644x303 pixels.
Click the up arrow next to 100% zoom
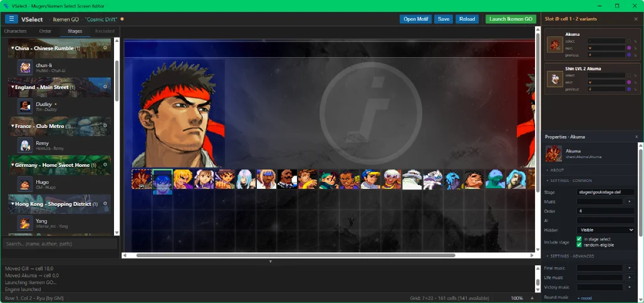[x=532, y=298]
